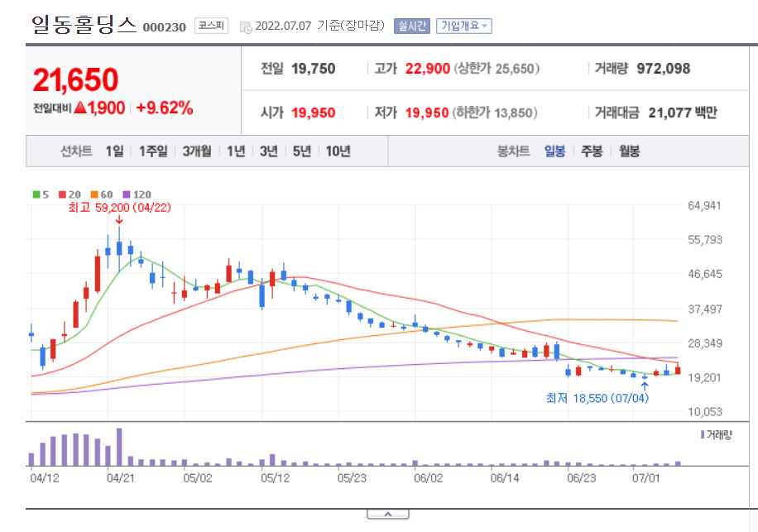The image size is (758, 532).
Task: Switch to the 주봉 weekly candle chart
Action: point(592,151)
